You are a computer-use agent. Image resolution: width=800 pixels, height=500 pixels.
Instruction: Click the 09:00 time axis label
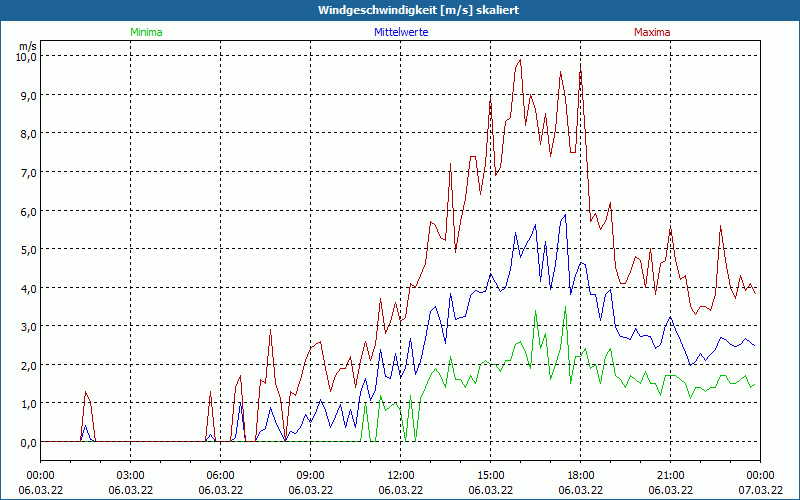pos(311,475)
